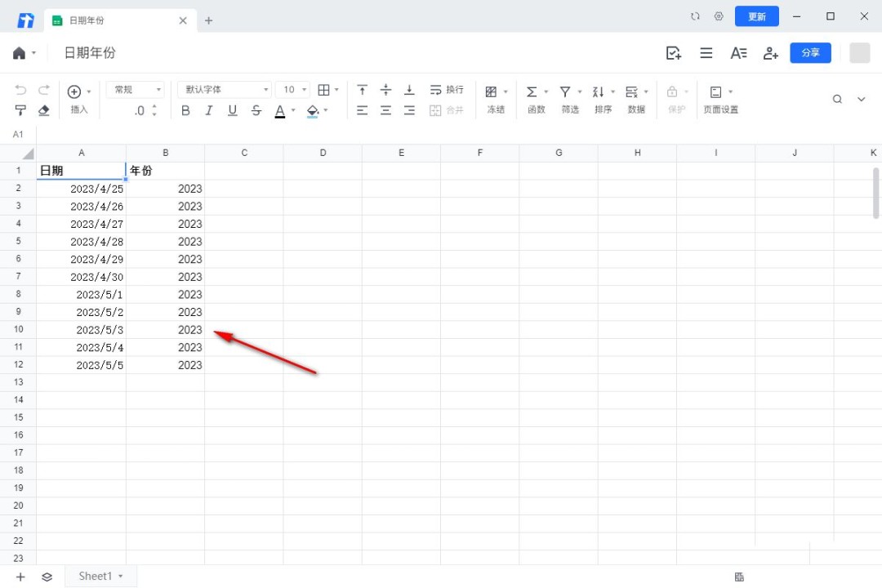
Task: Open the font family dropdown 默认字体
Action: tap(227, 90)
